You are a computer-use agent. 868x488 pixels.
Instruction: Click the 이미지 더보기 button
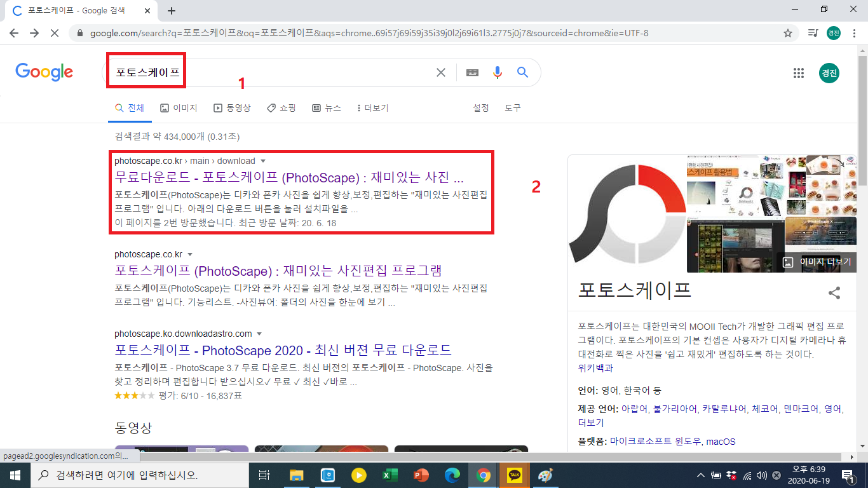coord(817,262)
